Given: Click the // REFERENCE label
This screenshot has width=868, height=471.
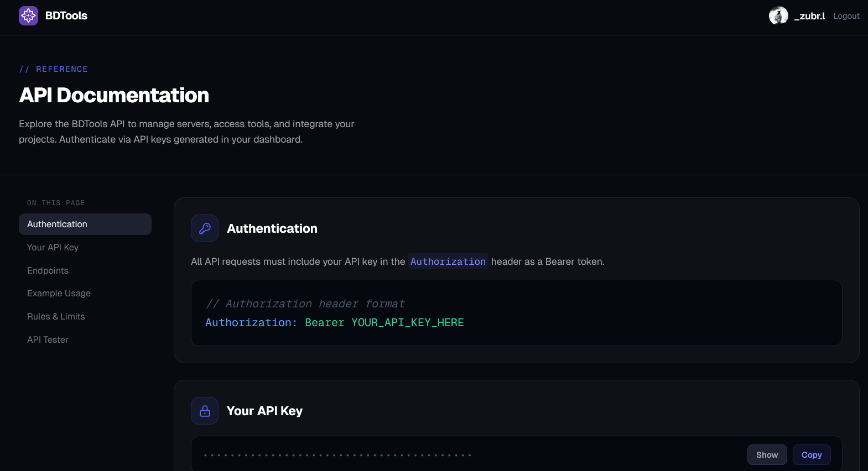Looking at the screenshot, I should (x=54, y=69).
